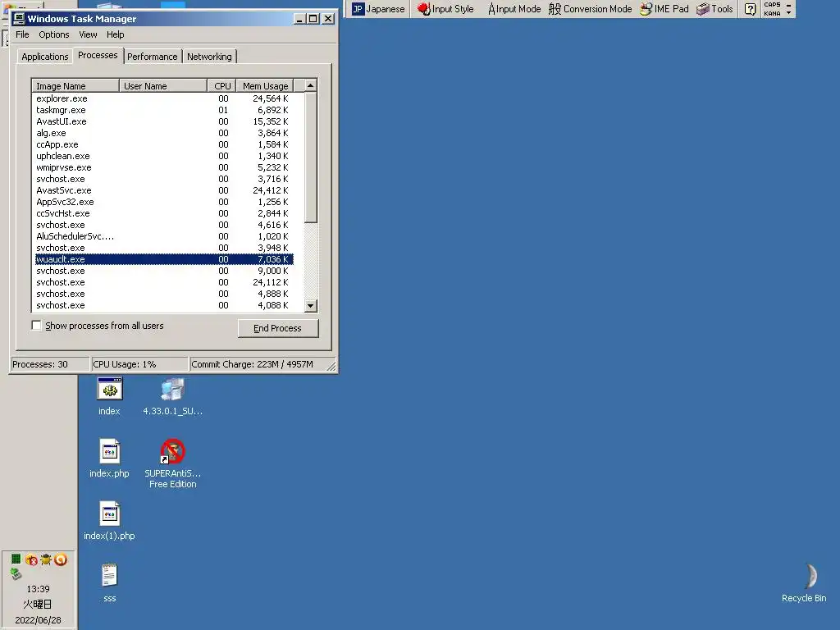Click the green CPU meter tray icon
840x630 pixels.
(16, 559)
